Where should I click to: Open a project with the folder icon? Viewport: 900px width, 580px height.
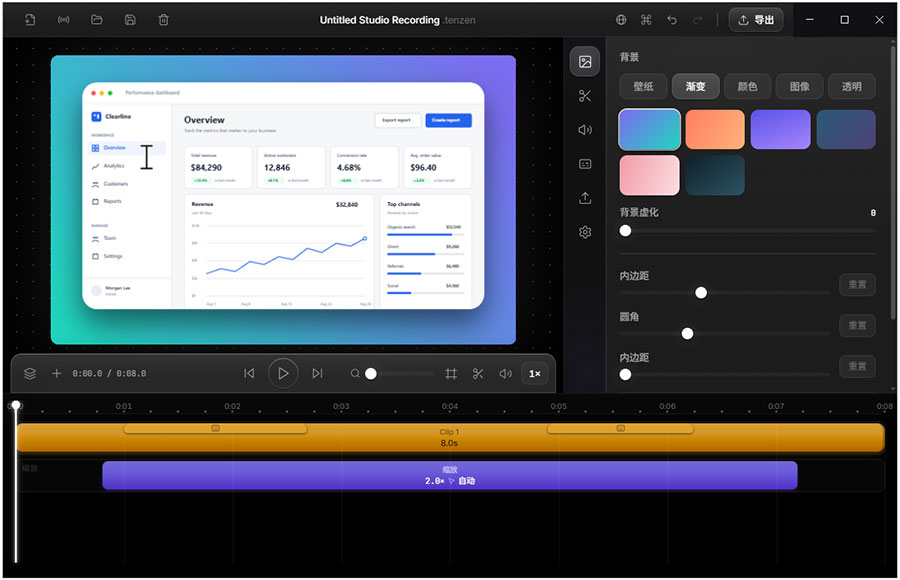[x=97, y=20]
